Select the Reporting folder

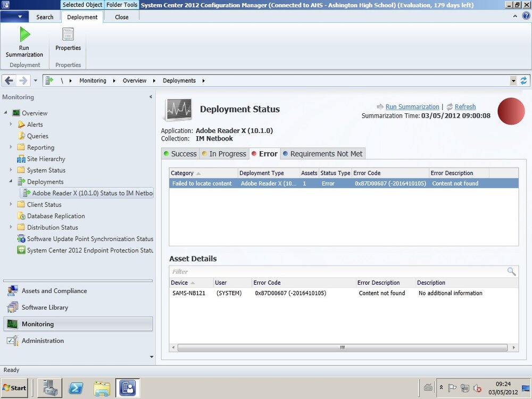(36, 147)
